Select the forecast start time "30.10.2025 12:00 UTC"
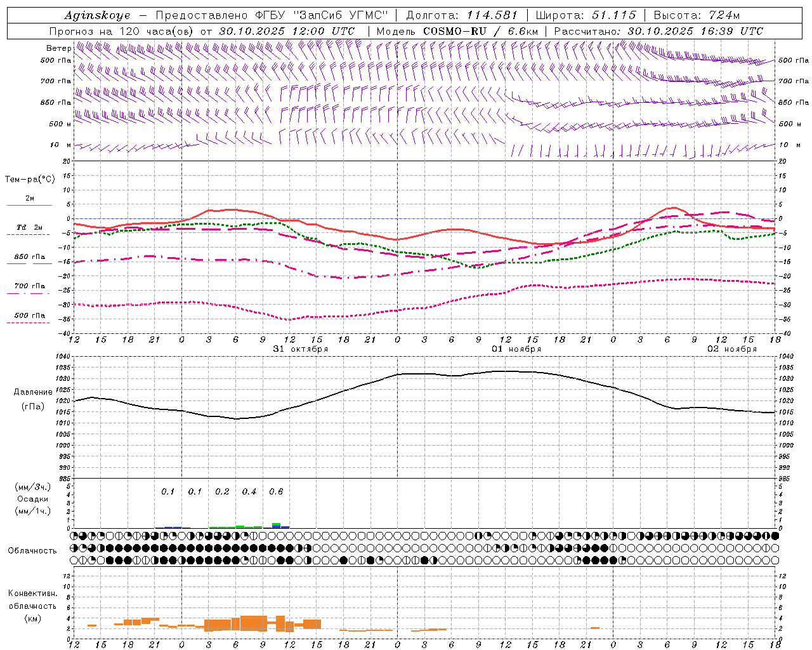 coord(287,31)
